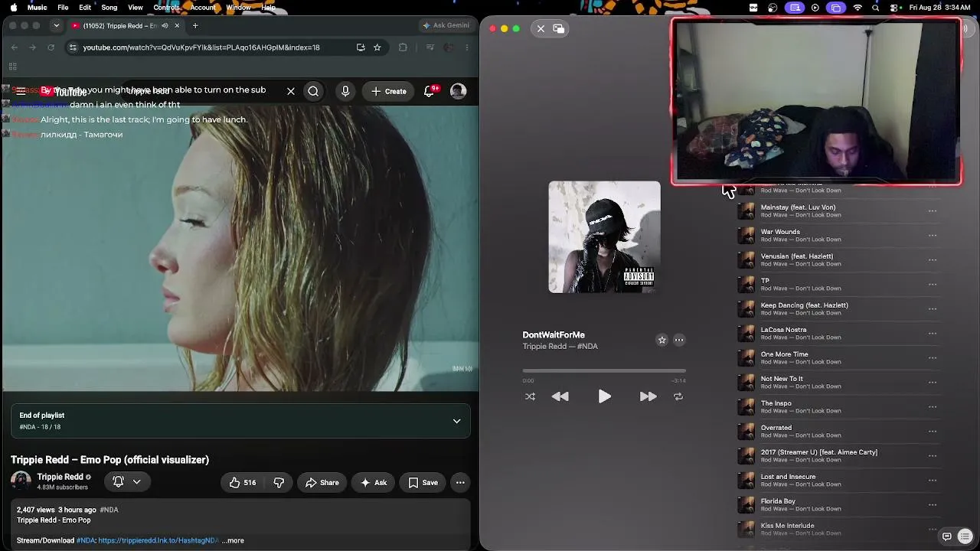Open options for TP track
This screenshot has height=551, width=980.
(933, 285)
